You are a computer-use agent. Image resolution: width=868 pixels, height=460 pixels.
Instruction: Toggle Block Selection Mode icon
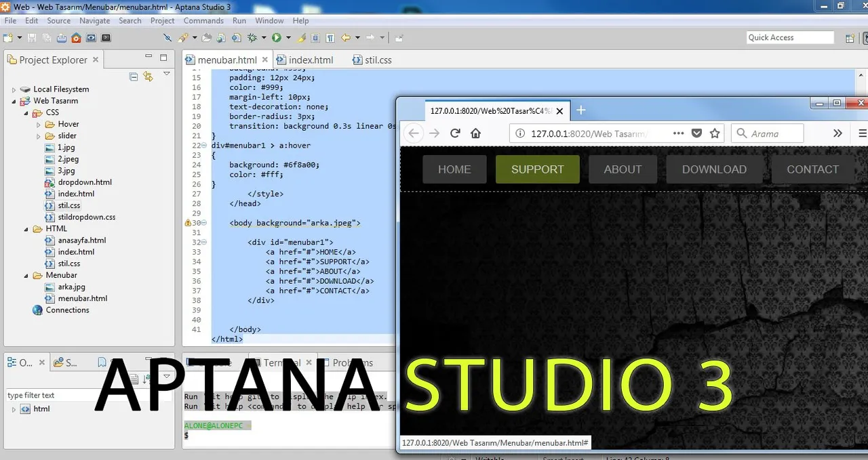pos(315,38)
